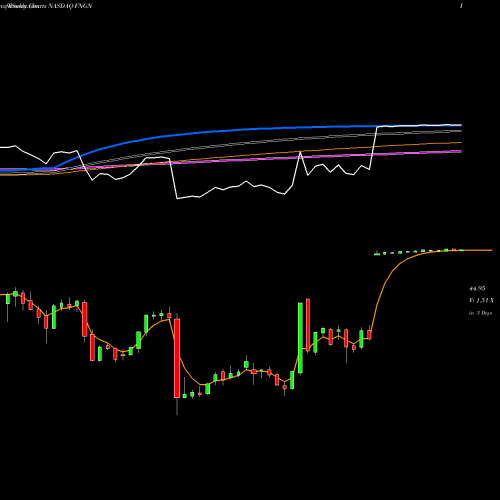The width and height of the screenshot is (500, 500).
Task: Click the volume label below 44.95
Action: pos(481,301)
